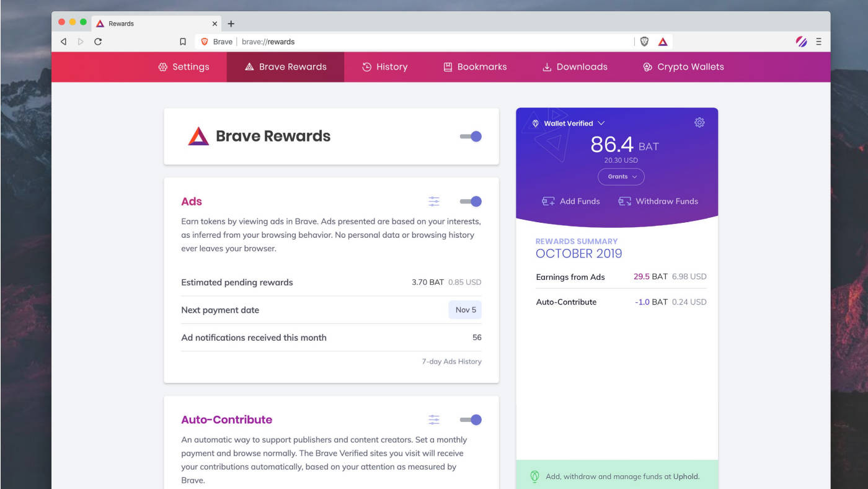
Task: Click the -1.0 BAT auto-contribute value
Action: [651, 302]
